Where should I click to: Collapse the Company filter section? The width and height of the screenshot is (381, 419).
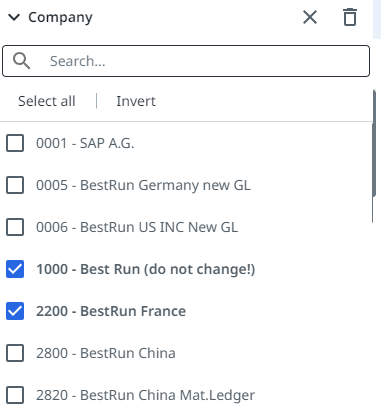14,17
